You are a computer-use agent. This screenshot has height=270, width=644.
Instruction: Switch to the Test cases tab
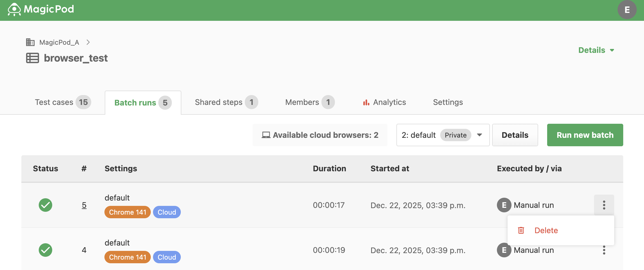[63, 102]
